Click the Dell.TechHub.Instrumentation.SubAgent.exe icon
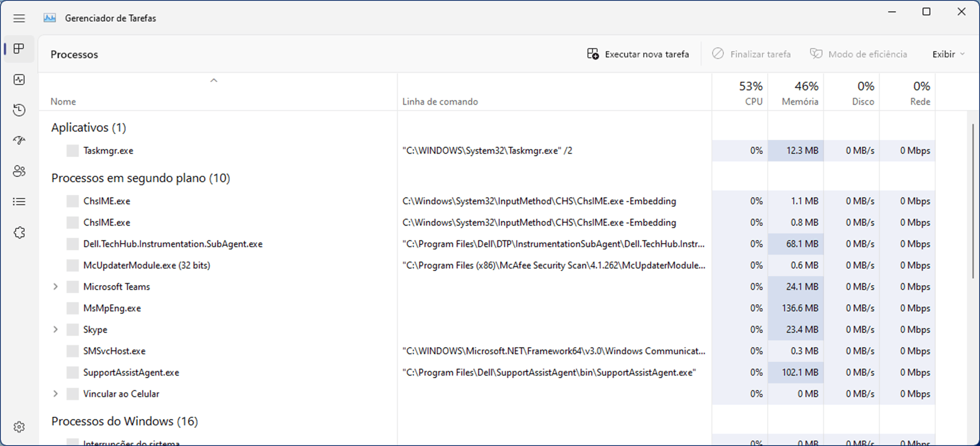This screenshot has width=980, height=446. coord(72,244)
